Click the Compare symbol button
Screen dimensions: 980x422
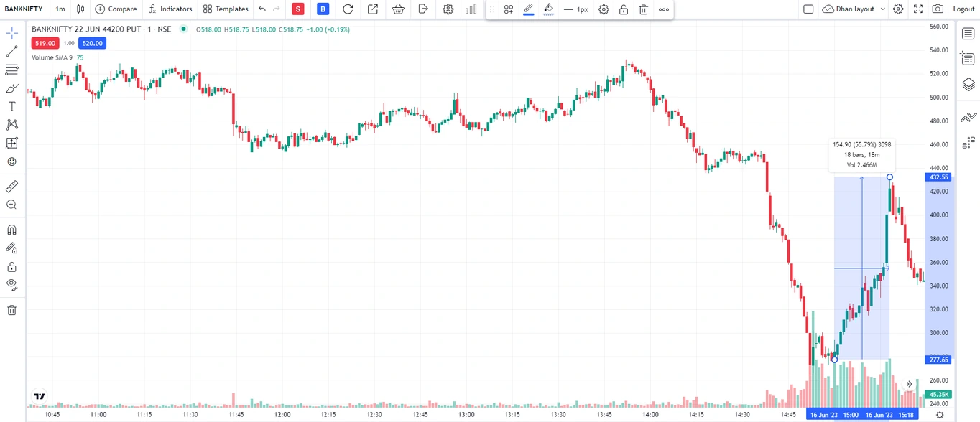pos(116,9)
